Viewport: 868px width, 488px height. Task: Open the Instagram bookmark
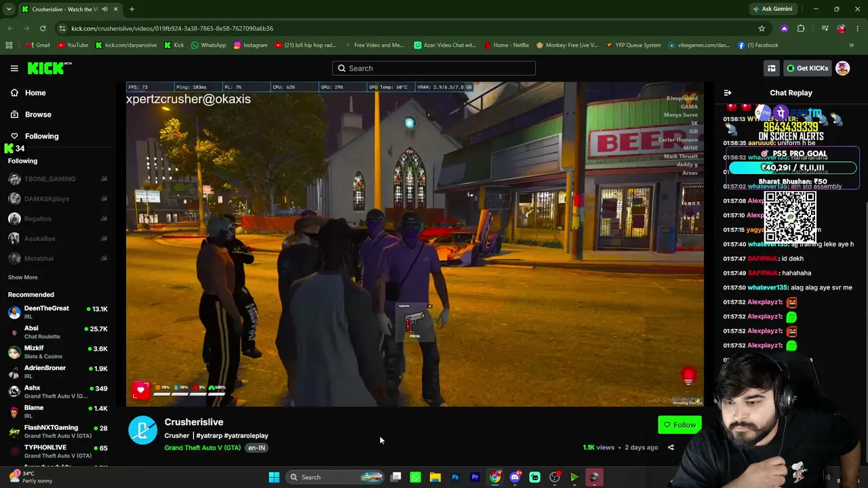pyautogui.click(x=250, y=45)
